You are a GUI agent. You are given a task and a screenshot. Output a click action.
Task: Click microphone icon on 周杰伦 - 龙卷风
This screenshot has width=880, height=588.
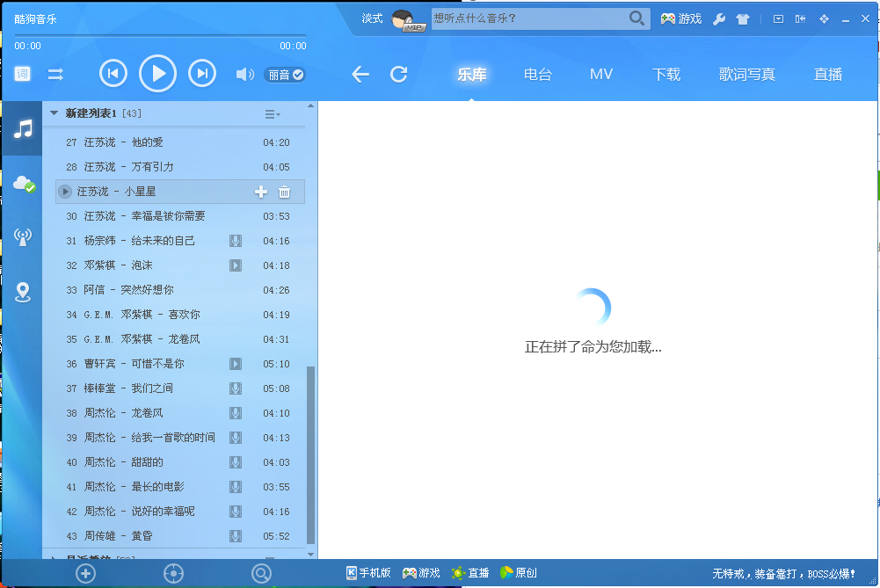point(236,413)
